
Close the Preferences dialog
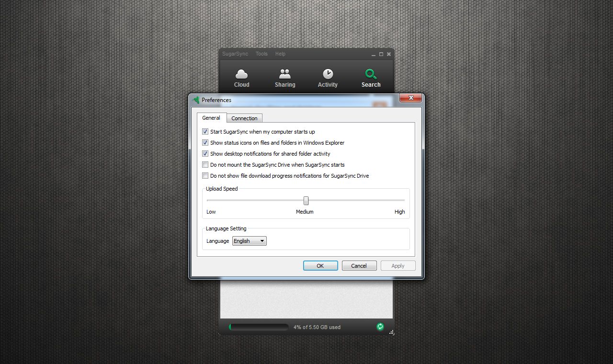pyautogui.click(x=410, y=98)
